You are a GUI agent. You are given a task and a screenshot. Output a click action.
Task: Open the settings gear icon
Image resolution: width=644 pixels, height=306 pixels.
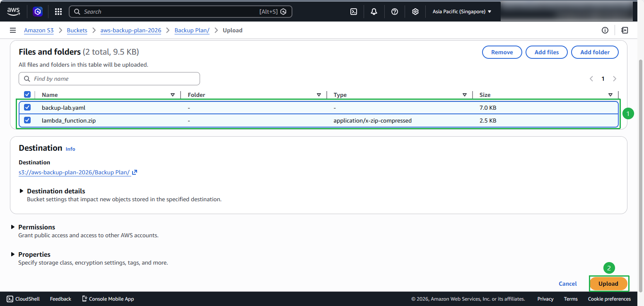(x=415, y=12)
